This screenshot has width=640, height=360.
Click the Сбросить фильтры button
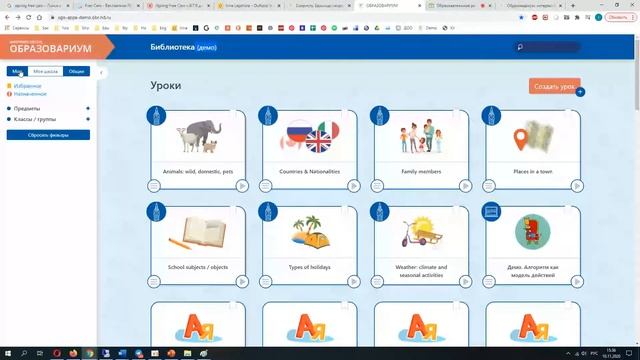tap(48, 135)
